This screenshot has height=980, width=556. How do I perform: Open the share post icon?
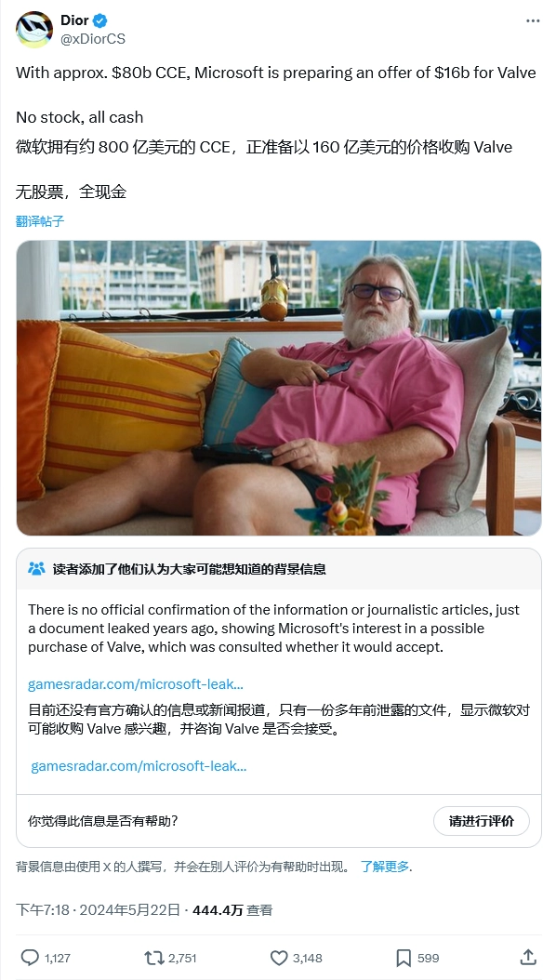[528, 957]
